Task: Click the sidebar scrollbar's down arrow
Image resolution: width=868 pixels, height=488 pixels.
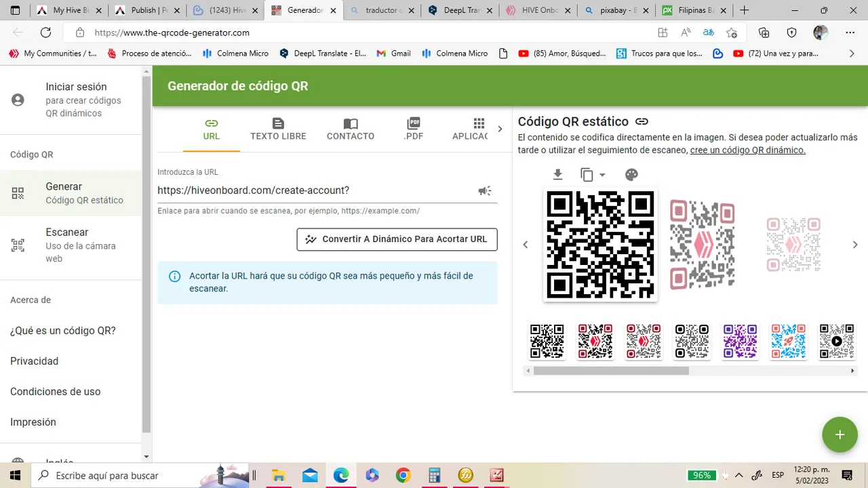Action: point(146,457)
